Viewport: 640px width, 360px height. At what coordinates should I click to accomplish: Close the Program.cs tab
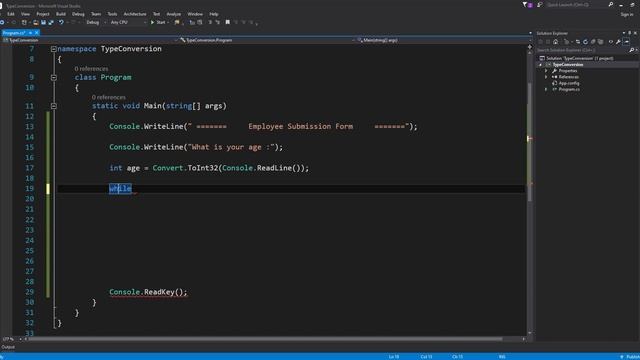tap(36, 33)
